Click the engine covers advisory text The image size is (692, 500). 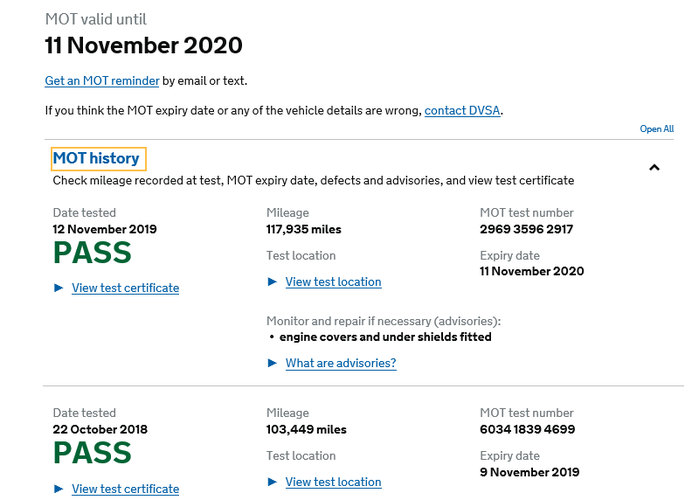(385, 337)
